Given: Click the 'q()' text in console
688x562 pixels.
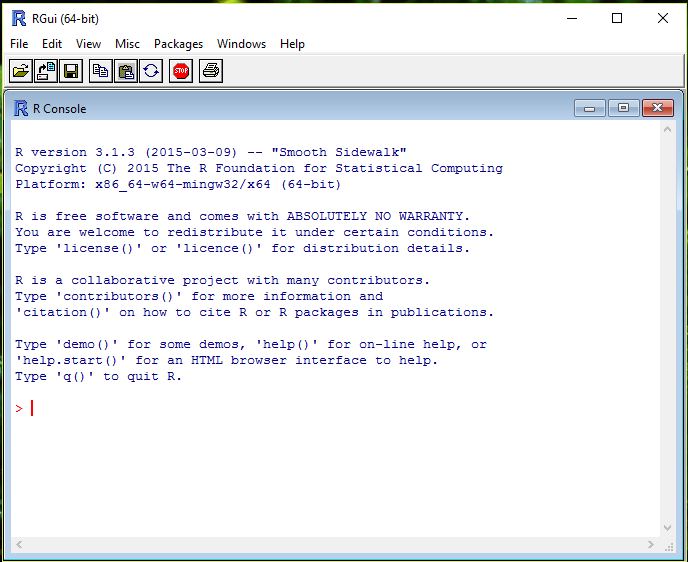Looking at the screenshot, I should tap(75, 376).
